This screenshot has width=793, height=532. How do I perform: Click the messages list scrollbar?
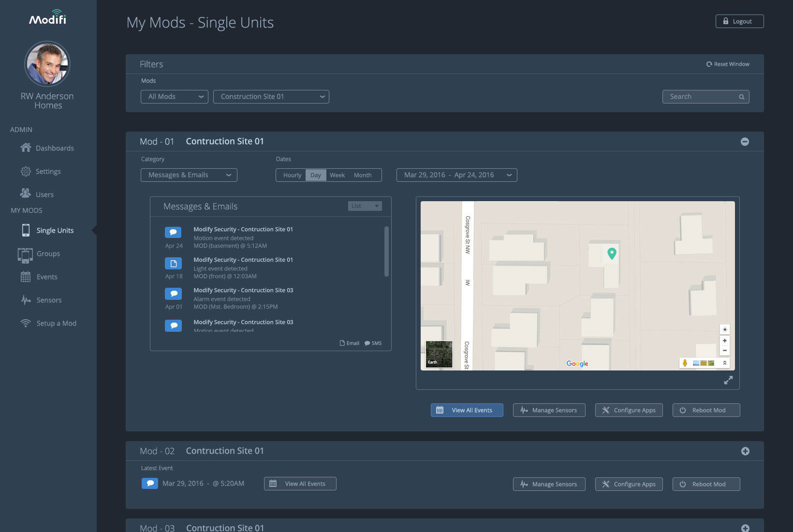pyautogui.click(x=386, y=251)
